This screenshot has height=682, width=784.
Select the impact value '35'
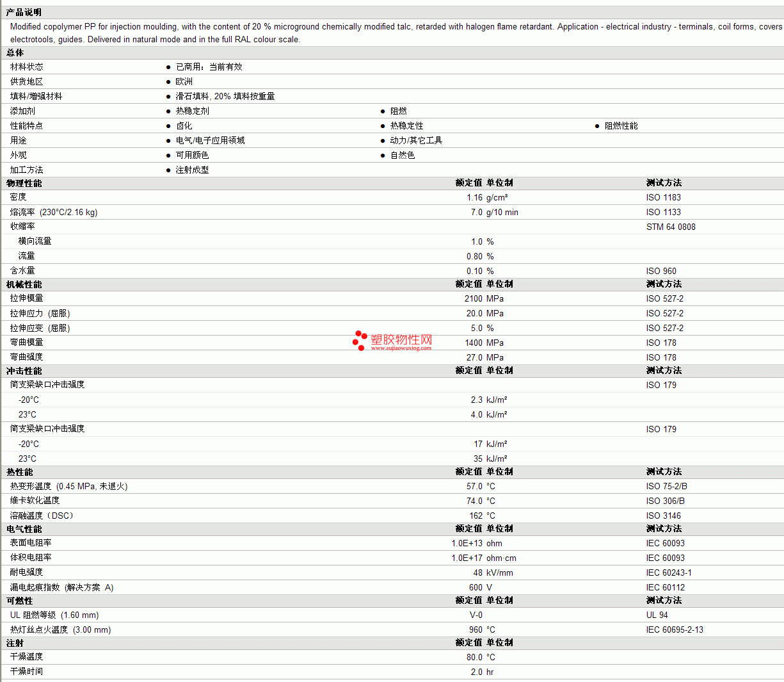478,459
